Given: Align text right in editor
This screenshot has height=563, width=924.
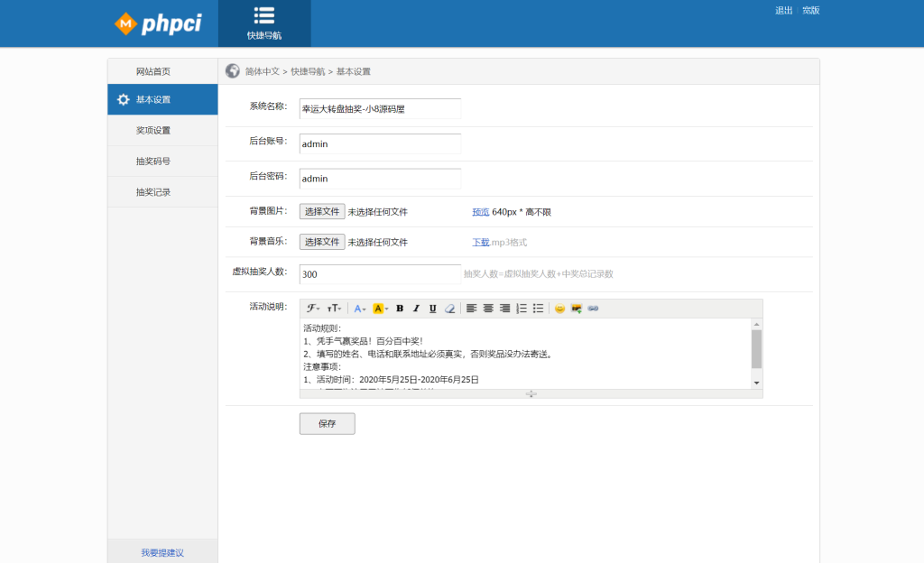Looking at the screenshot, I should tap(504, 309).
